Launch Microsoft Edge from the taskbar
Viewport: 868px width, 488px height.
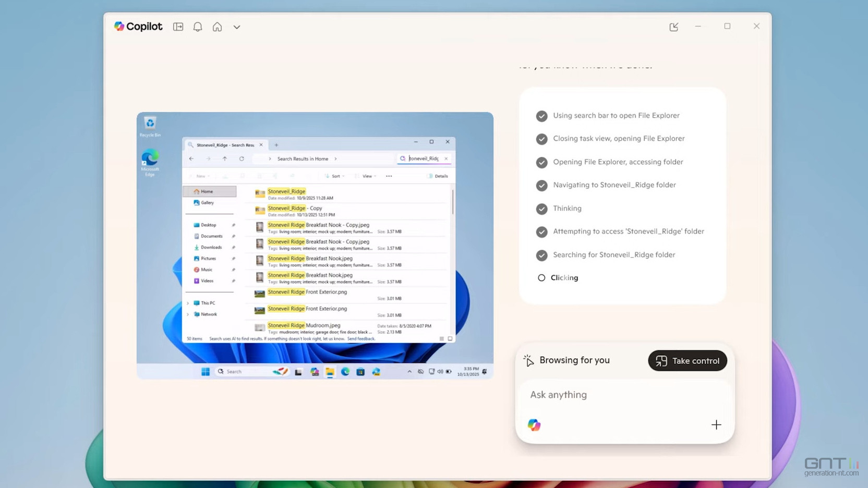click(345, 371)
